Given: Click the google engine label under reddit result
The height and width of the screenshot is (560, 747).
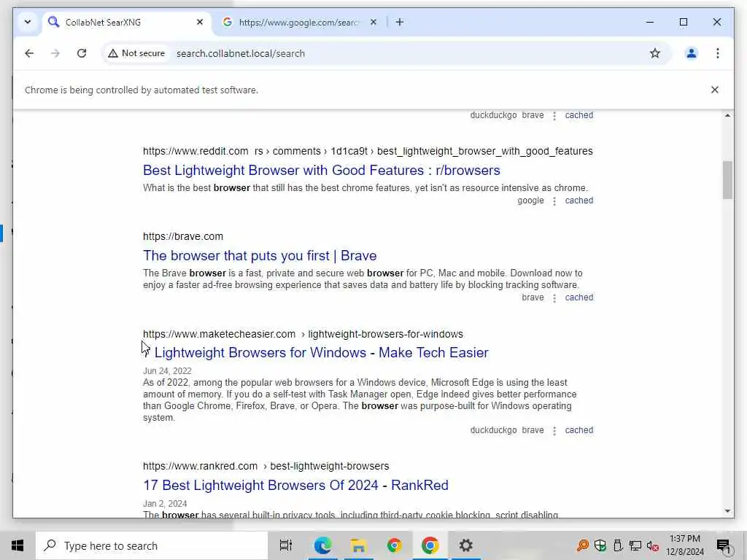Looking at the screenshot, I should [531, 201].
